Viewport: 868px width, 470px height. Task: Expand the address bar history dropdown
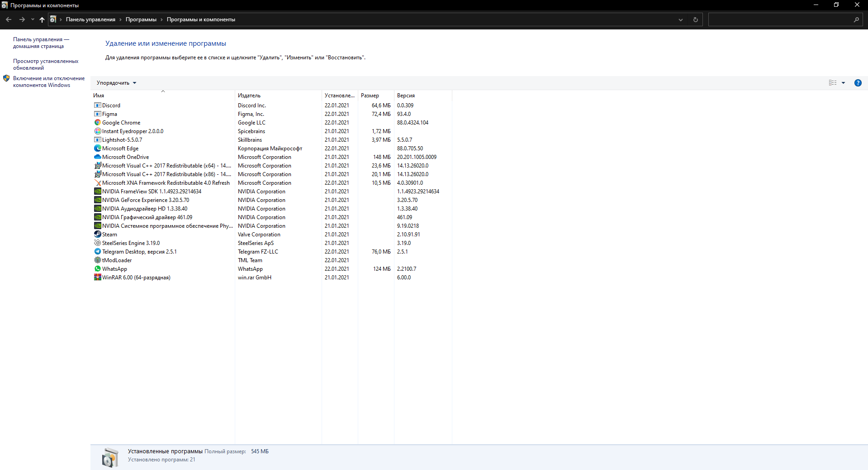click(x=681, y=19)
